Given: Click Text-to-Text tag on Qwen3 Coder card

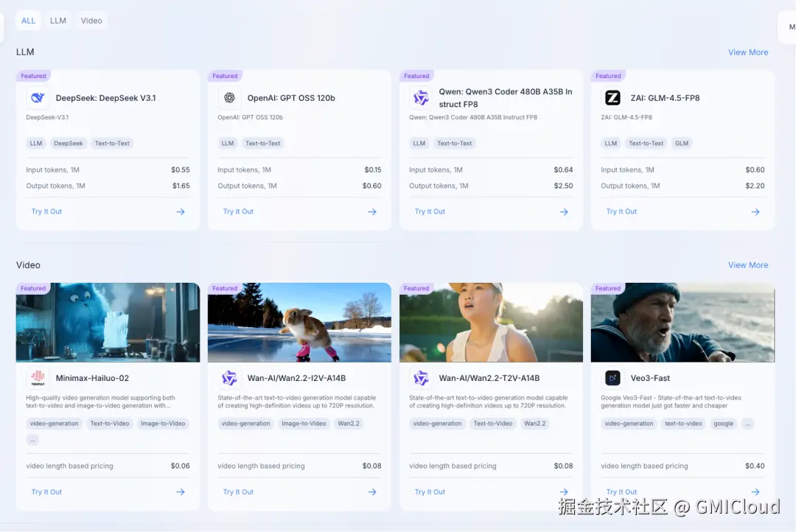Looking at the screenshot, I should click(x=454, y=144).
